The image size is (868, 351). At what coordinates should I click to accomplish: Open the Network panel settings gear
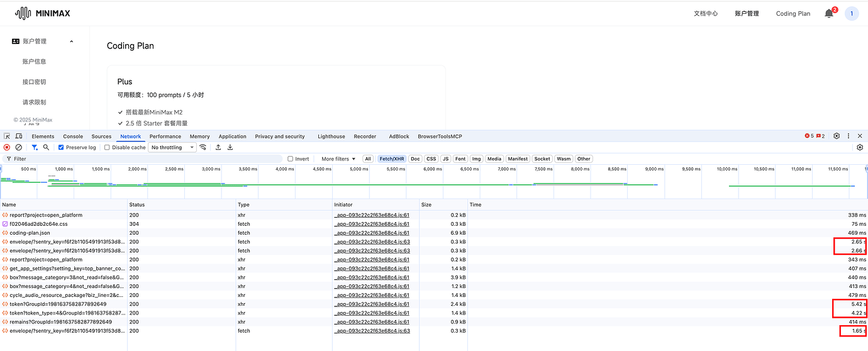coord(860,147)
